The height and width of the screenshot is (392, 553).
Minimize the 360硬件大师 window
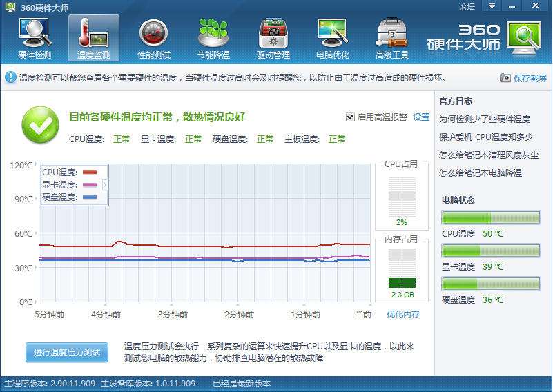pyautogui.click(x=512, y=6)
